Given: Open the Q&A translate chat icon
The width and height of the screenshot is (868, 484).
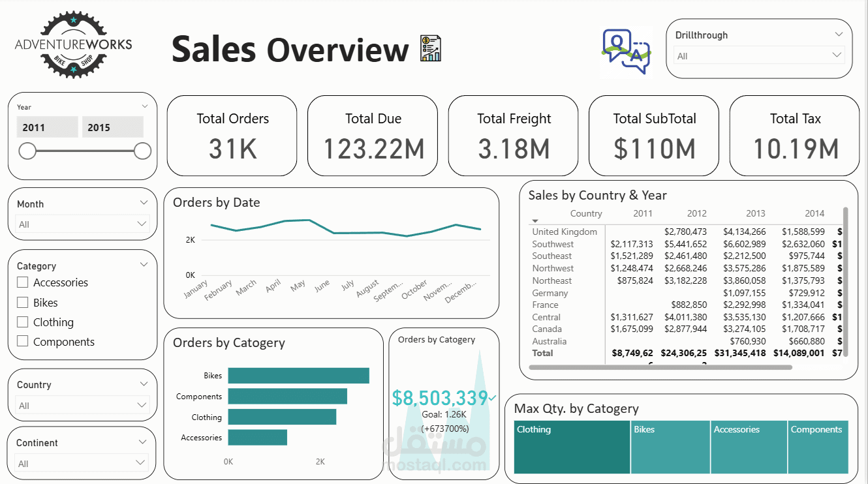Looking at the screenshot, I should click(x=626, y=52).
